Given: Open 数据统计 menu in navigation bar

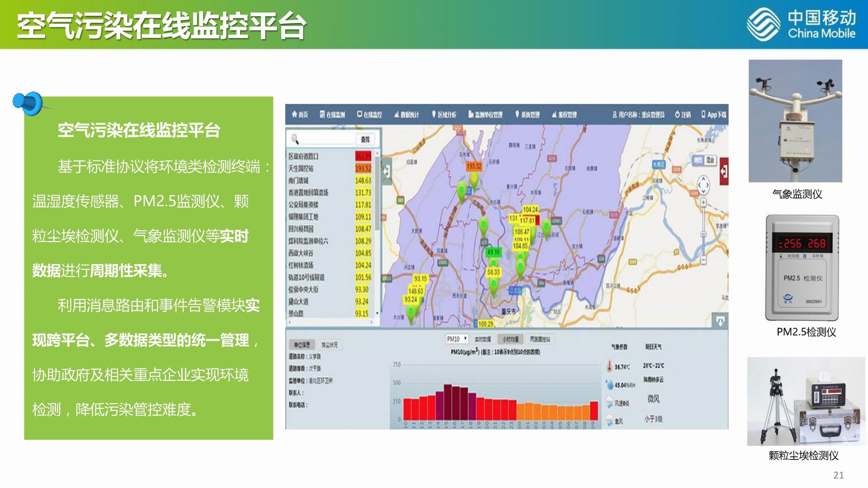Looking at the screenshot, I should tap(407, 115).
